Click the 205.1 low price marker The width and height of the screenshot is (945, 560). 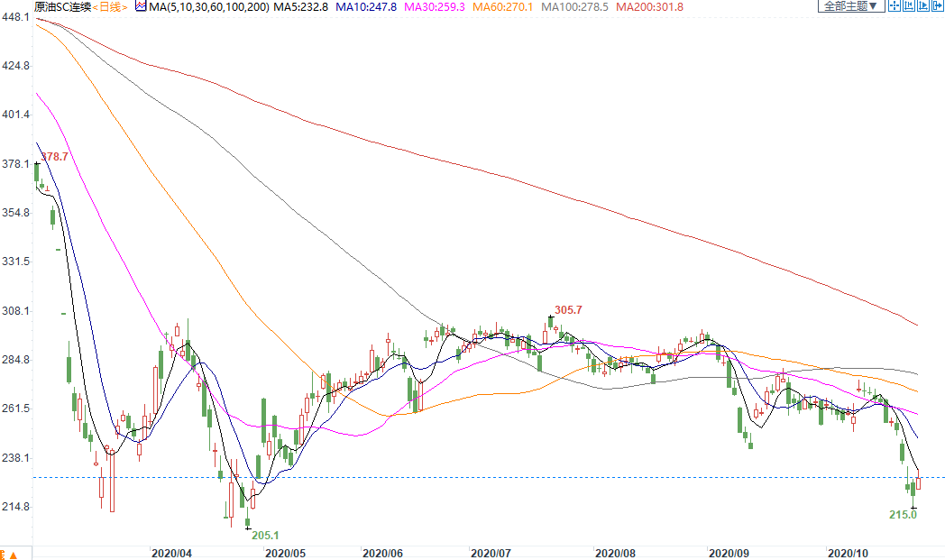(265, 536)
